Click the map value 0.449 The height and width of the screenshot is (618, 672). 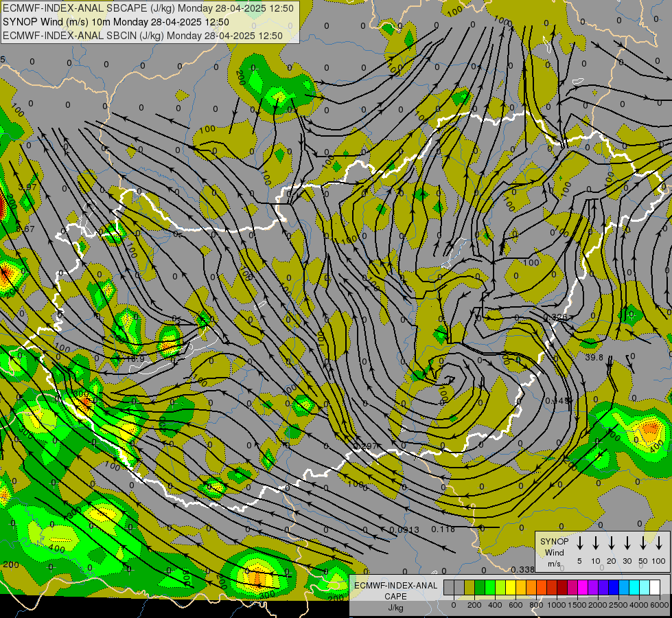[x=557, y=400]
